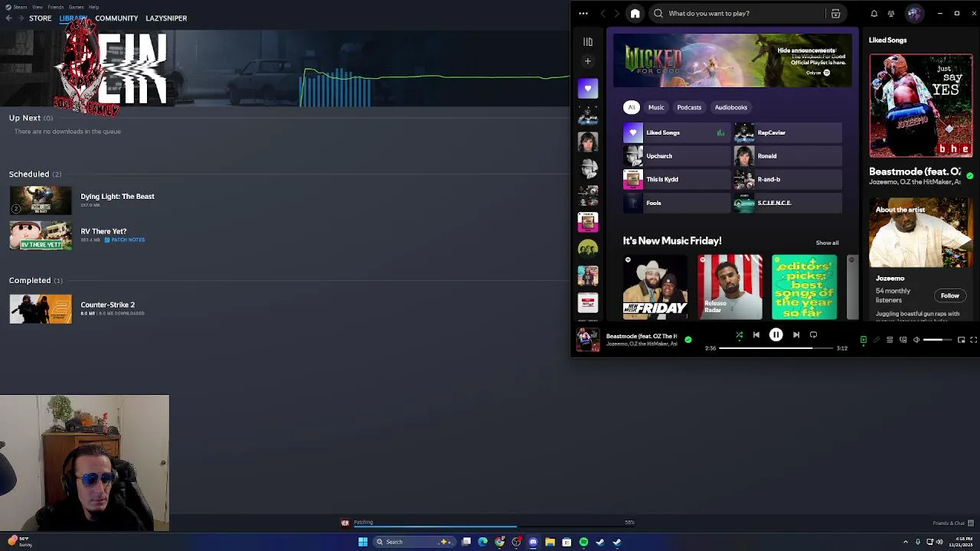The image size is (980, 551).
Task: Open Friends & Chat in Steam
Action: click(x=952, y=523)
